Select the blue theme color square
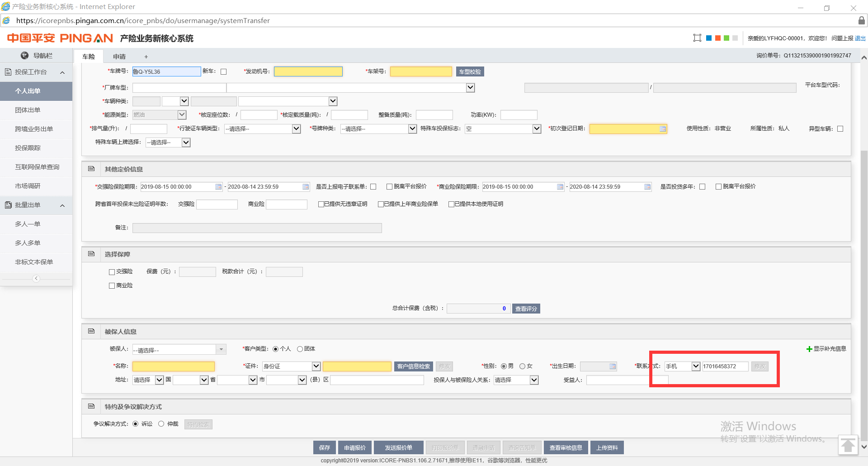The image size is (868, 466). point(709,38)
